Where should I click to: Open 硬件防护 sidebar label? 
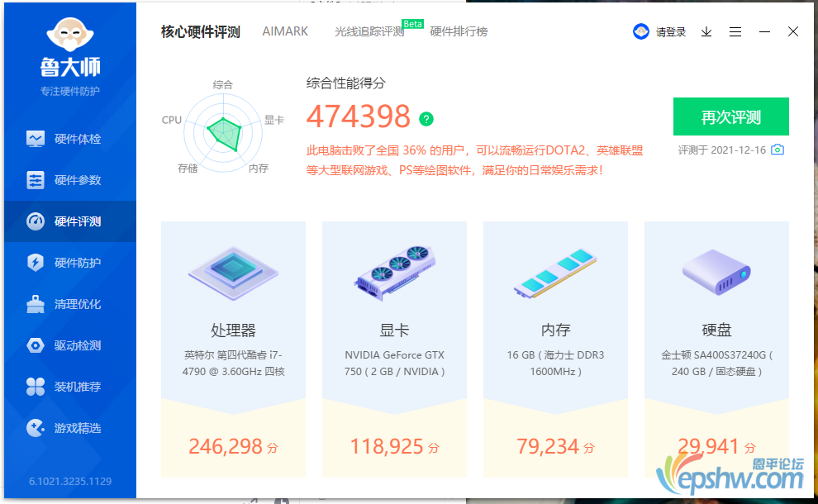tap(78, 263)
